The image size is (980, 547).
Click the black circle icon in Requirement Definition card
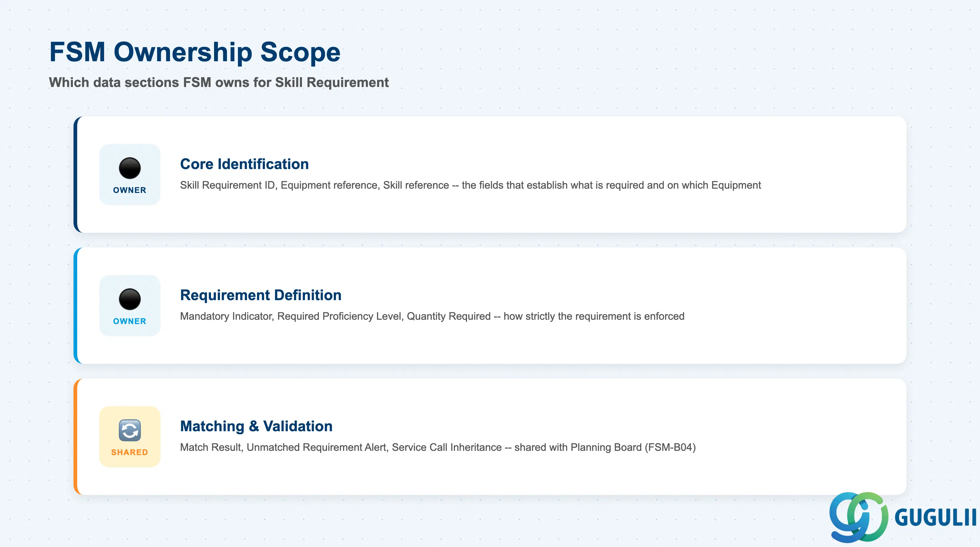(x=130, y=299)
